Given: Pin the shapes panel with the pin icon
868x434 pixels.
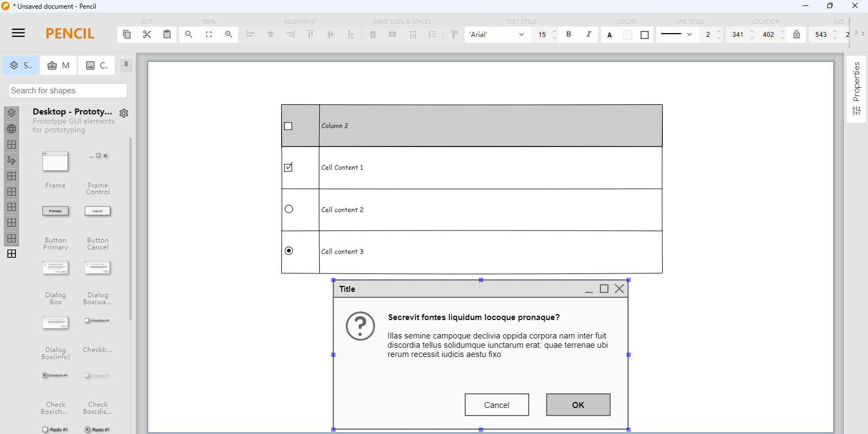Looking at the screenshot, I should [x=126, y=65].
